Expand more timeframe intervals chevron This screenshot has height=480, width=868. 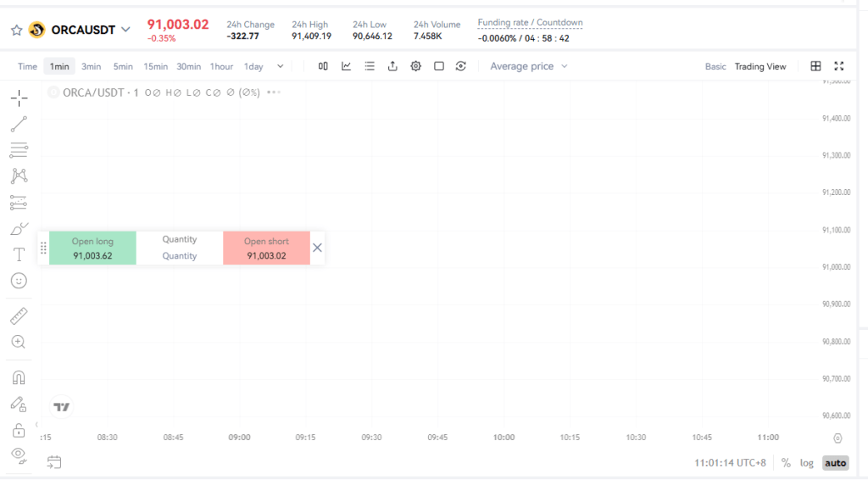[281, 66]
